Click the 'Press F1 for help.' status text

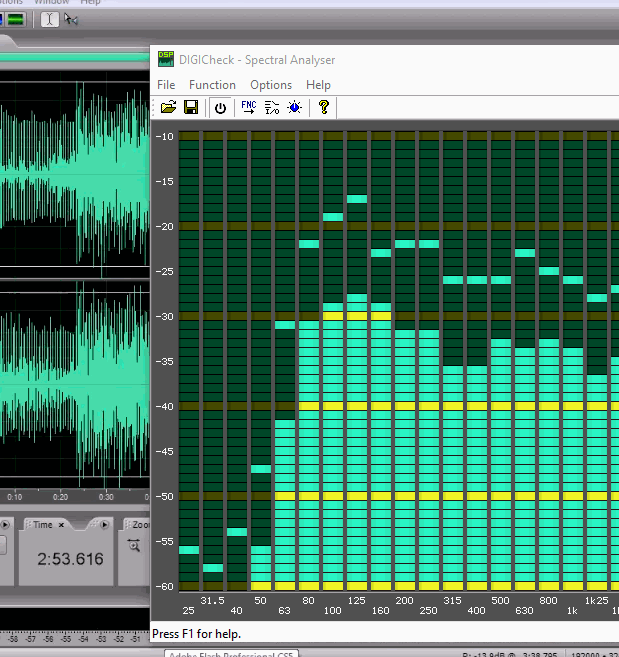(197, 634)
